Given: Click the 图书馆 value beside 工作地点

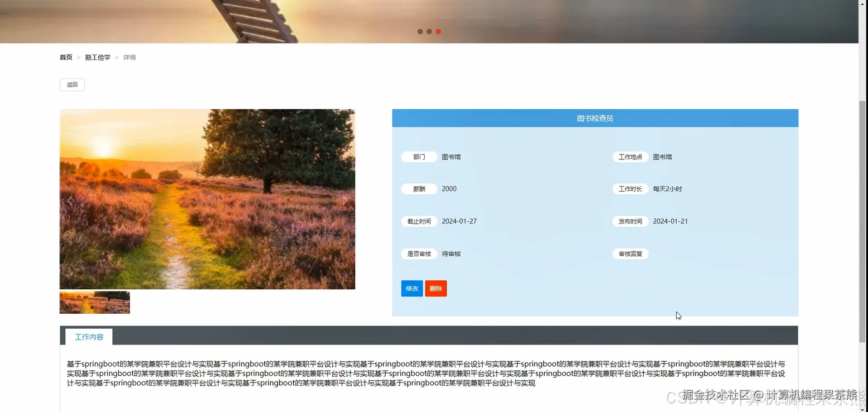Looking at the screenshot, I should pyautogui.click(x=663, y=157).
